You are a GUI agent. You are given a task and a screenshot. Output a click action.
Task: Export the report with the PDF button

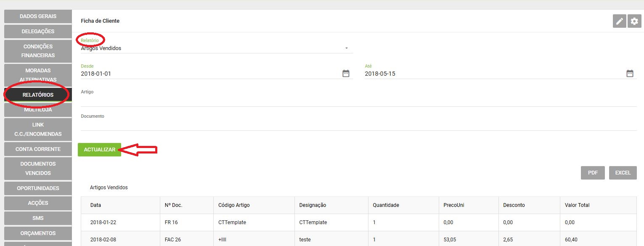click(x=593, y=173)
